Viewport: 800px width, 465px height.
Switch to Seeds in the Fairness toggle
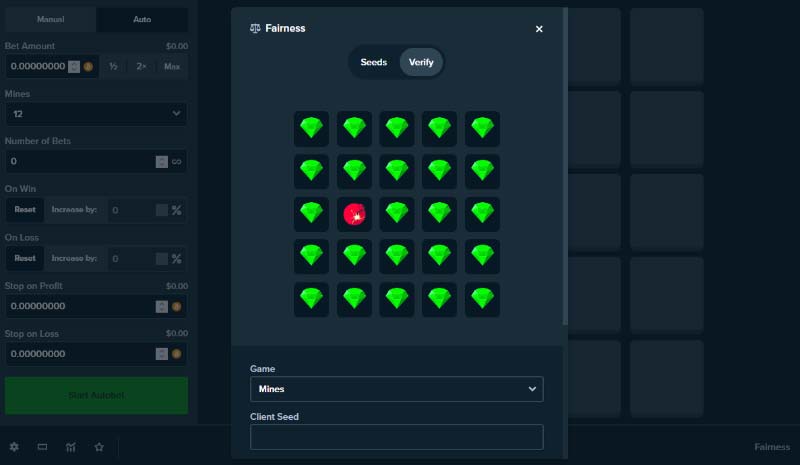click(373, 62)
